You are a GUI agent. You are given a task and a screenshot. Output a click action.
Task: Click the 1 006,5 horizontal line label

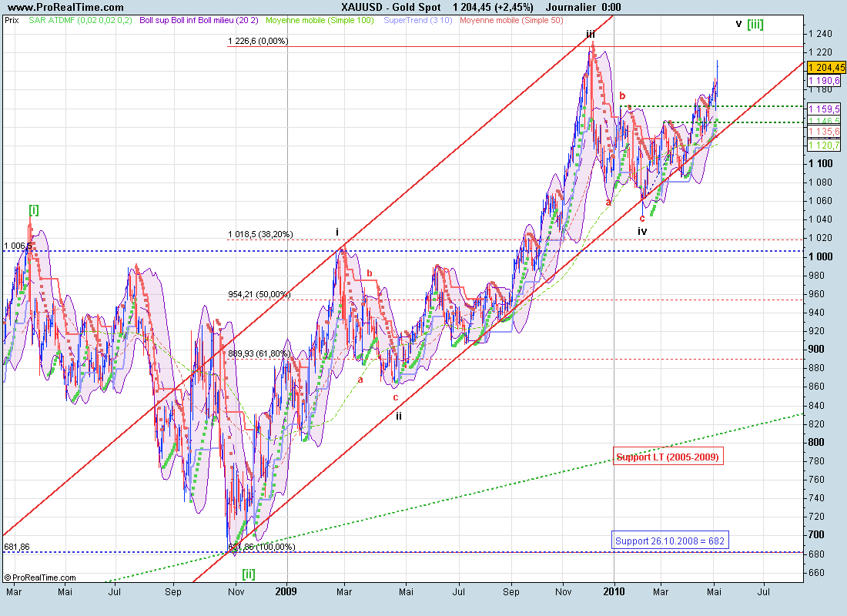17,246
